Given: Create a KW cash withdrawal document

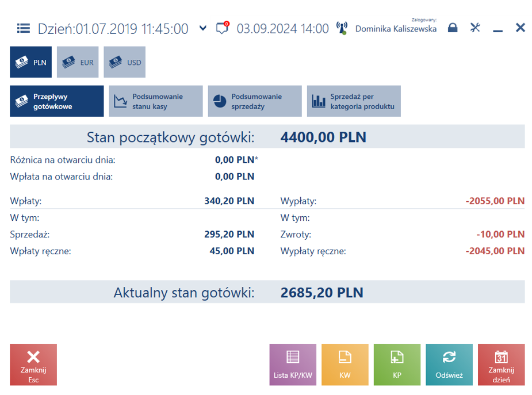Looking at the screenshot, I should 345,365.
